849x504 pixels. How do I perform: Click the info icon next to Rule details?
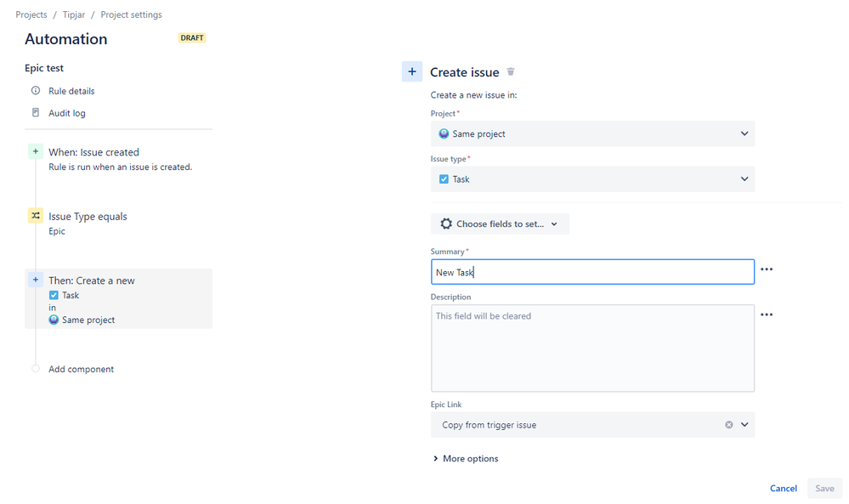(x=36, y=90)
